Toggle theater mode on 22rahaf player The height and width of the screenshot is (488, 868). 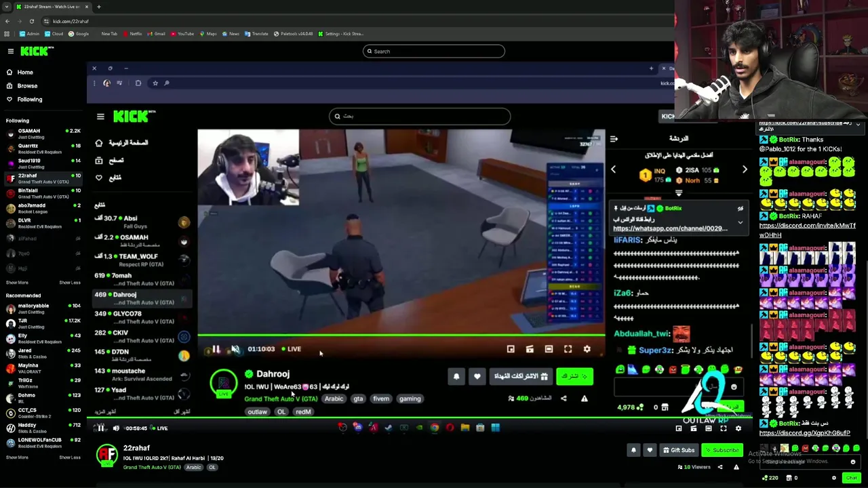coord(709,428)
